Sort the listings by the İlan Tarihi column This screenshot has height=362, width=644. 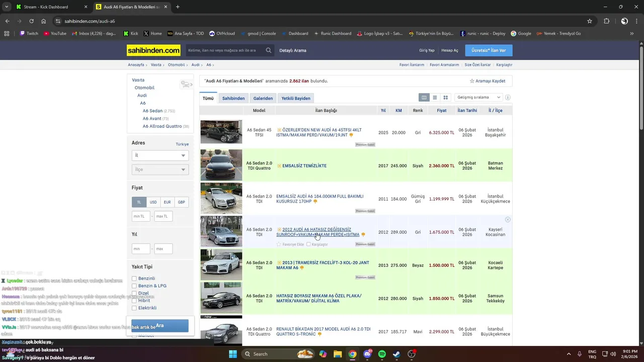point(467,111)
